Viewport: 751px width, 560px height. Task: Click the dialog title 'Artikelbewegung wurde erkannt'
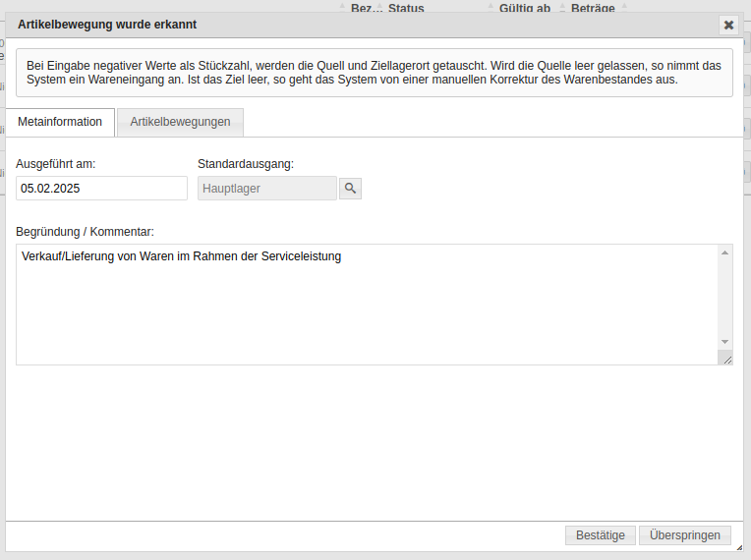pyautogui.click(x=107, y=25)
